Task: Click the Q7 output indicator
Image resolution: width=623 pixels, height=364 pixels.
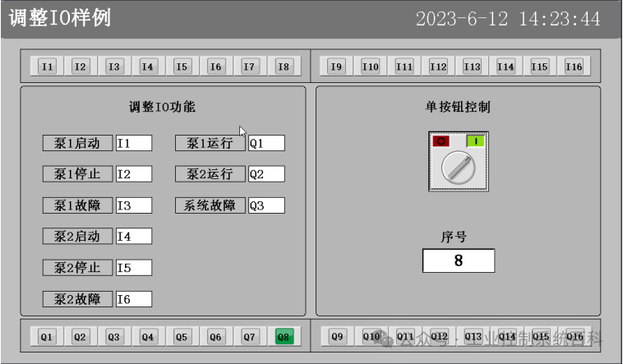Action: [250, 337]
